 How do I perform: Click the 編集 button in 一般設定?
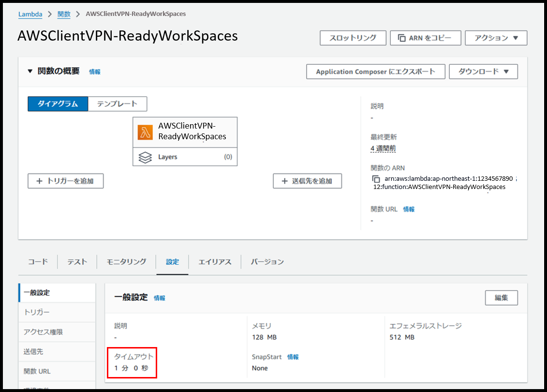click(x=502, y=298)
